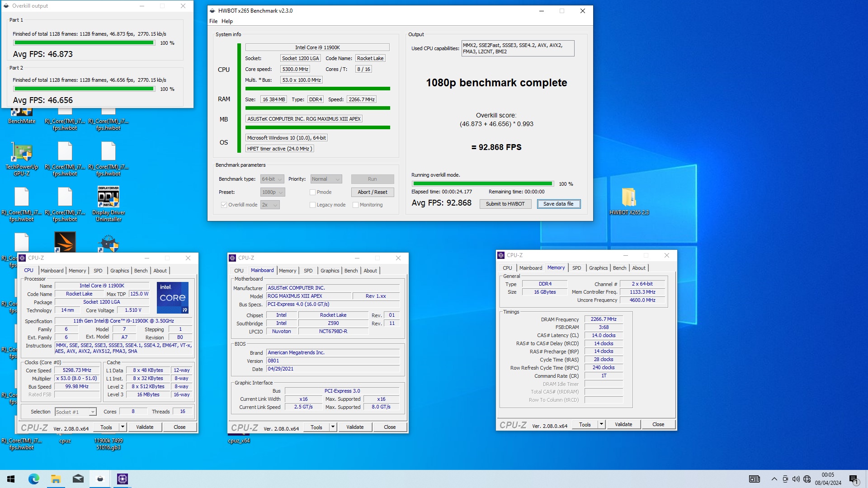This screenshot has width=868, height=488.
Task: Open Socket #1 selection dropdown
Action: pyautogui.click(x=76, y=412)
